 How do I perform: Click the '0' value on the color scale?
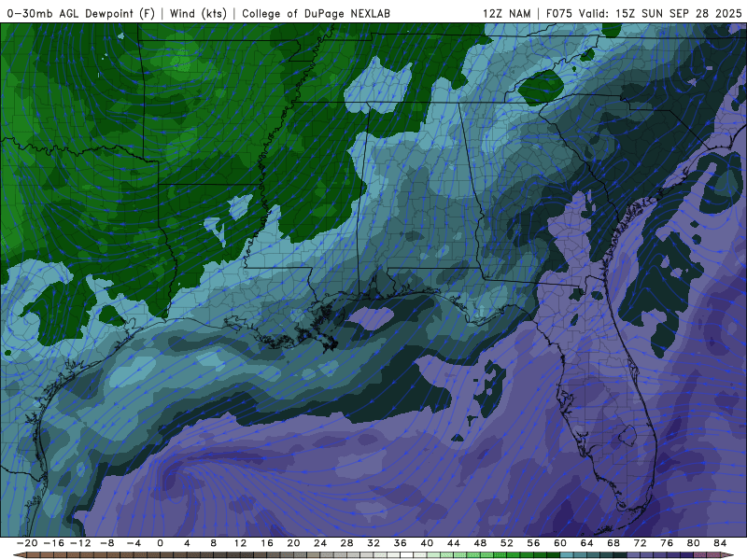[160, 543]
